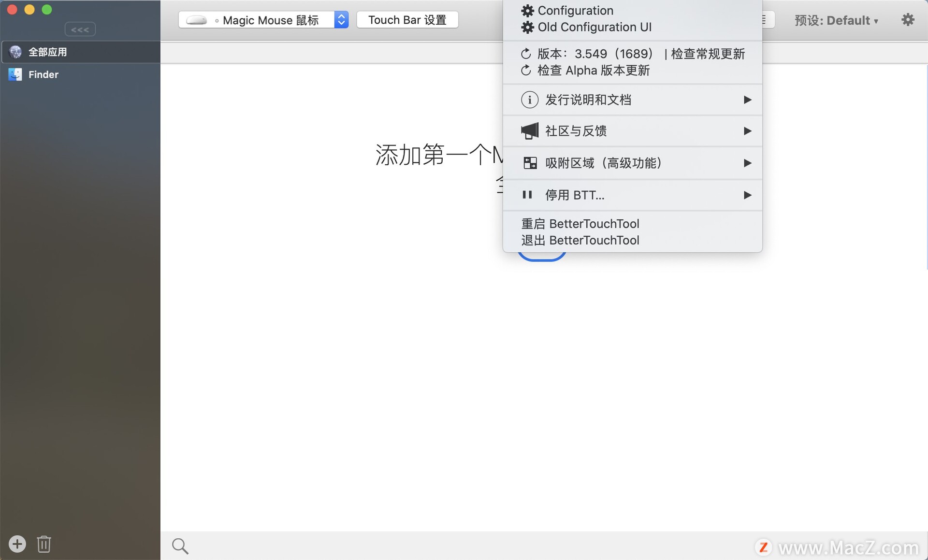This screenshot has width=928, height=560.
Task: Open Old Configuration UI menu entry
Action: click(632, 27)
